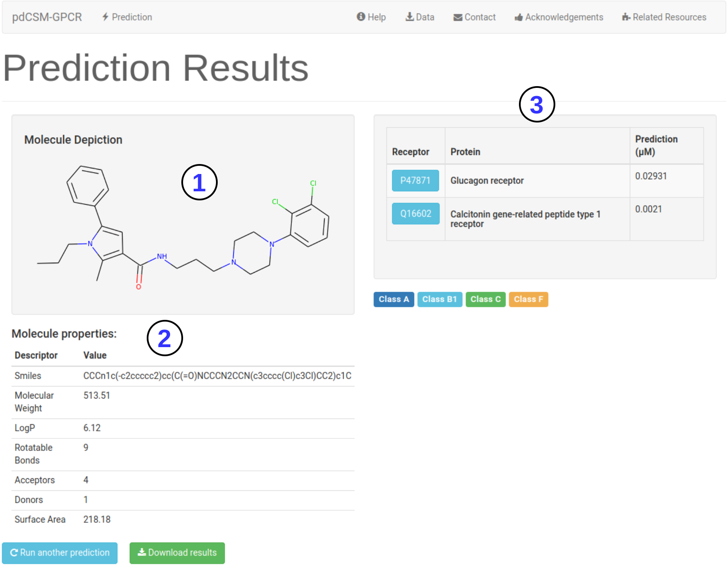The width and height of the screenshot is (728, 567).
Task: Click the Acknowledgements thumbs-up icon
Action: pos(519,17)
